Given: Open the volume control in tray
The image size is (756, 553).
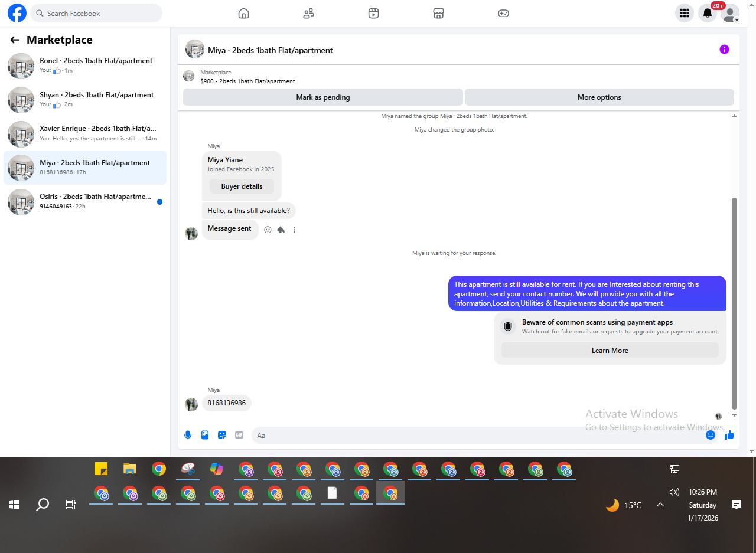Looking at the screenshot, I should click(x=674, y=492).
